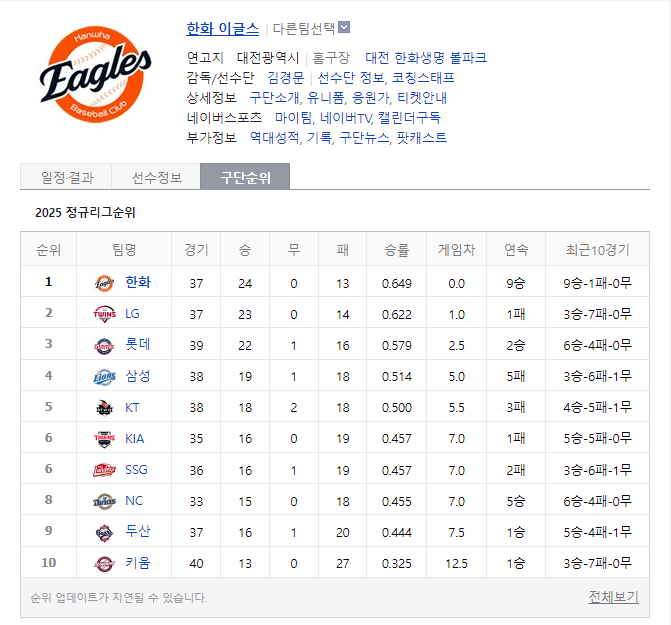Click LG's recent record 3승-7패-0무
Screen dimensions: 671x625
[597, 314]
